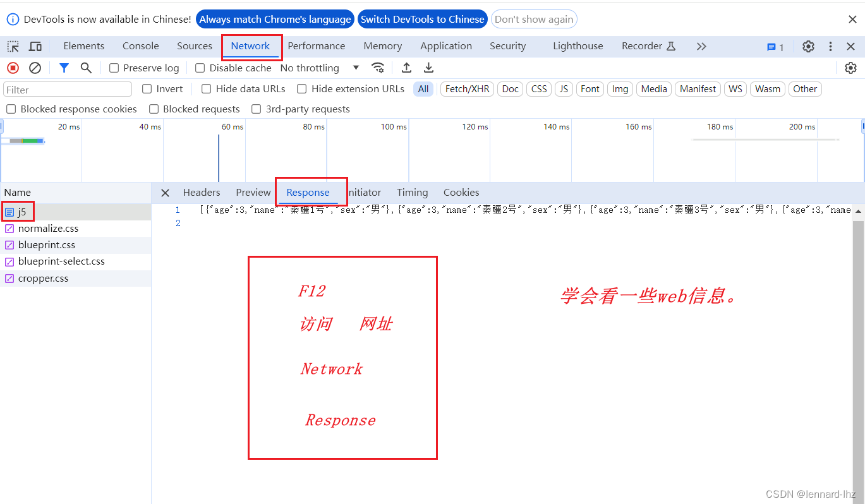This screenshot has width=865, height=504.
Task: Open the No throttling dropdown
Action: tap(320, 68)
